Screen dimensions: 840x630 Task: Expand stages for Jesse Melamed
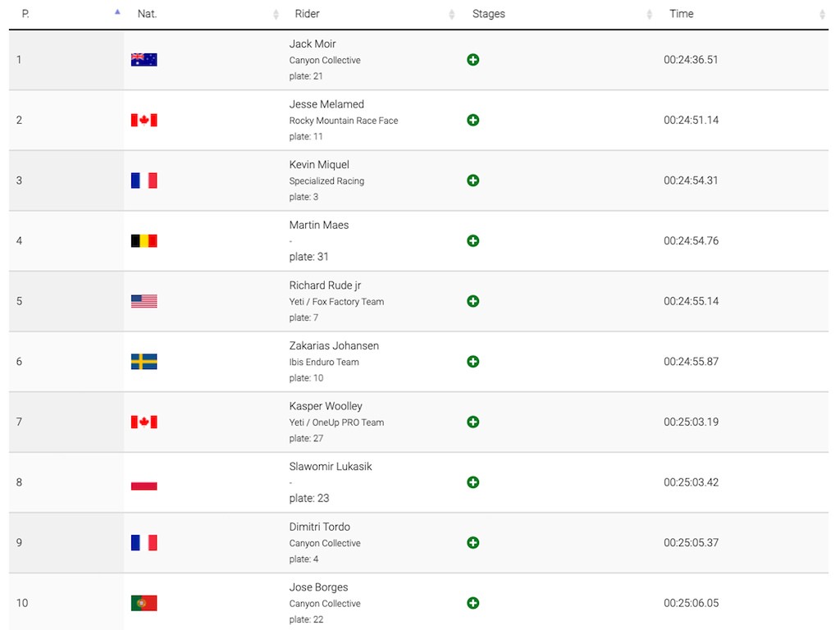click(x=472, y=120)
